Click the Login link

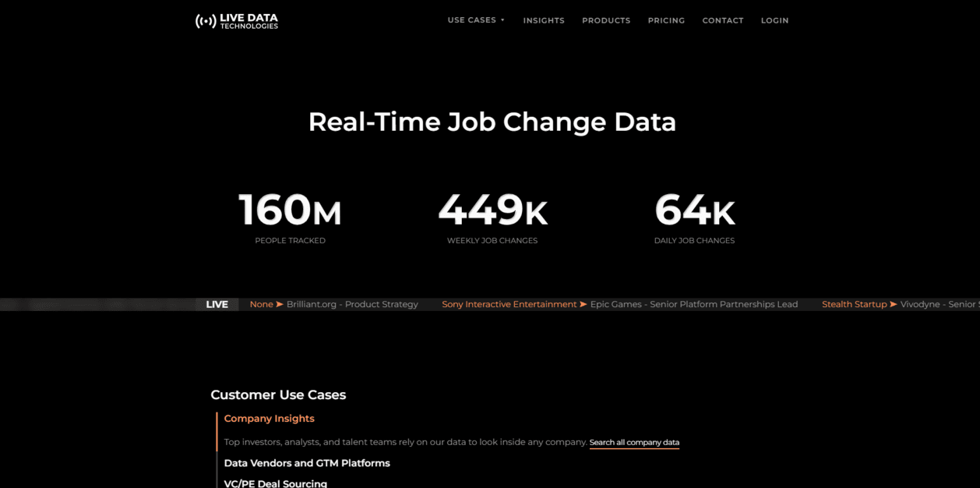(x=774, y=20)
